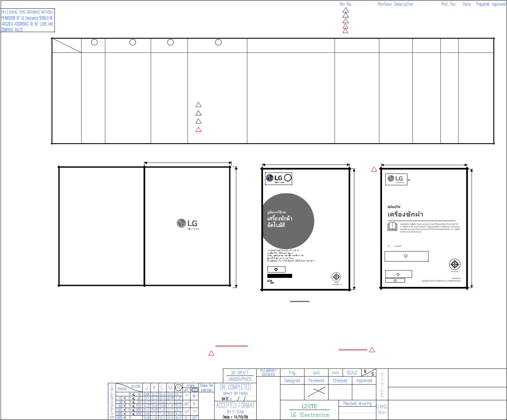Select the large Thai title 'เครื่องซักผ้า' on right page
The height and width of the screenshot is (420, 507).
coord(406,214)
